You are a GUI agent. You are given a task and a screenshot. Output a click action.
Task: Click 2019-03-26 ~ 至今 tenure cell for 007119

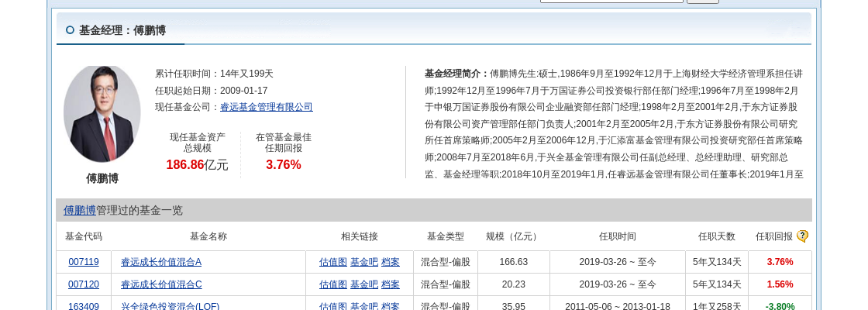pos(617,262)
